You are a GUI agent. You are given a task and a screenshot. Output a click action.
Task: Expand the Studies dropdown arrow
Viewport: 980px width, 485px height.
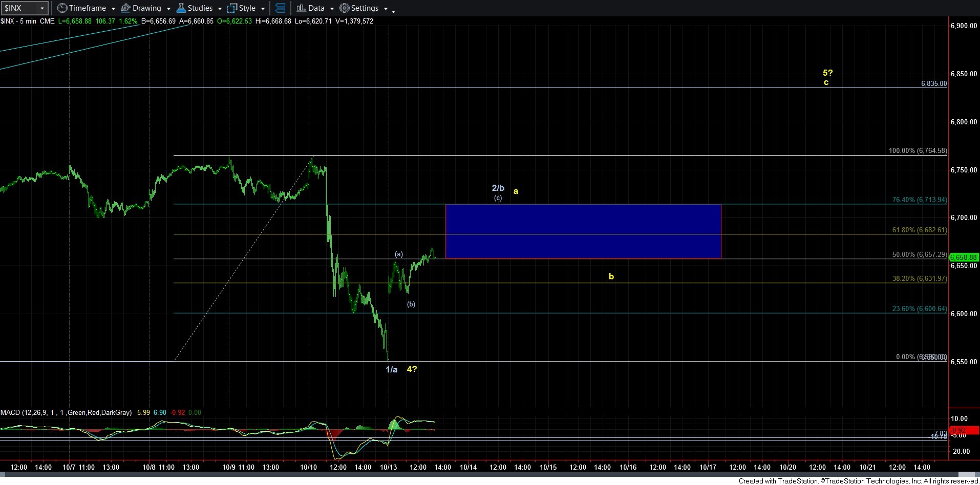220,9
